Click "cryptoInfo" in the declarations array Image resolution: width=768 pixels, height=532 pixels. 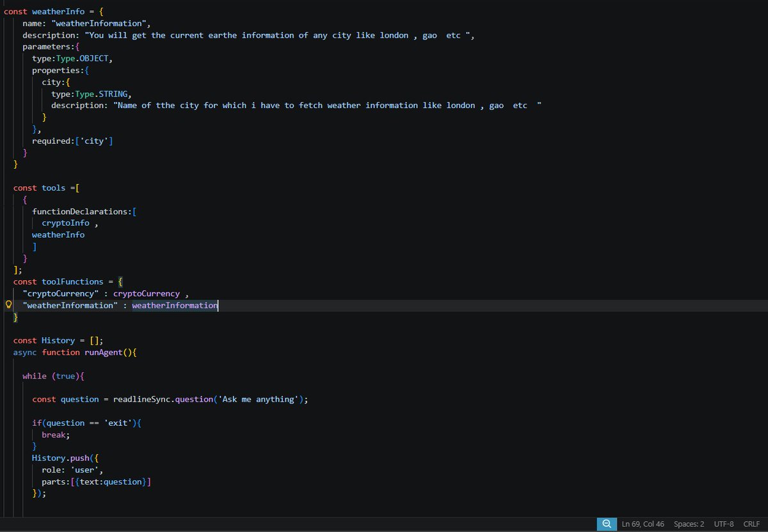[66, 223]
